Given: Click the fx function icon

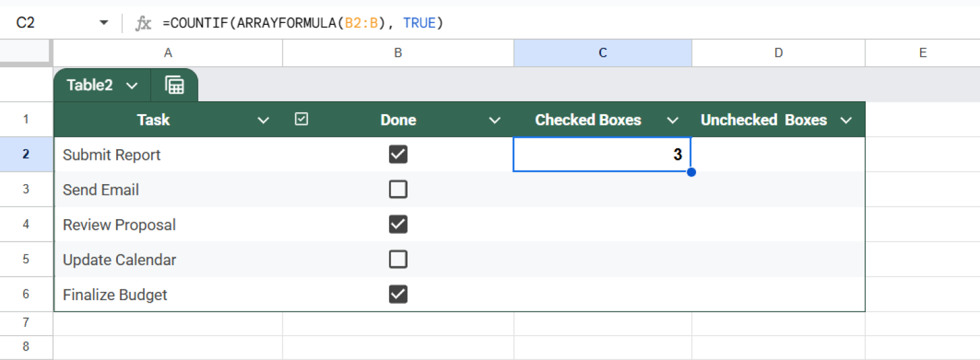Looking at the screenshot, I should (143, 24).
